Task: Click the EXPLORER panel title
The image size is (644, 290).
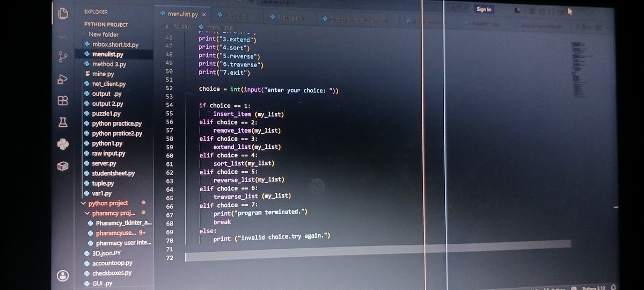Action: pos(96,11)
